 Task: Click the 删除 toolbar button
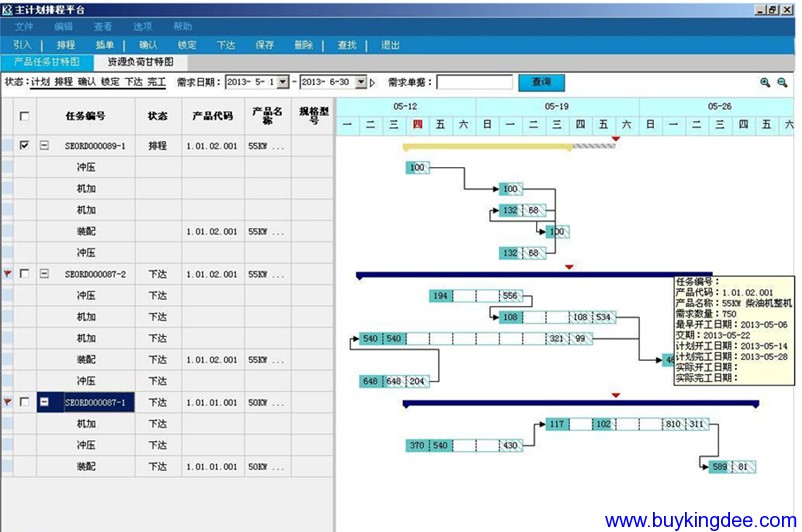coord(304,45)
